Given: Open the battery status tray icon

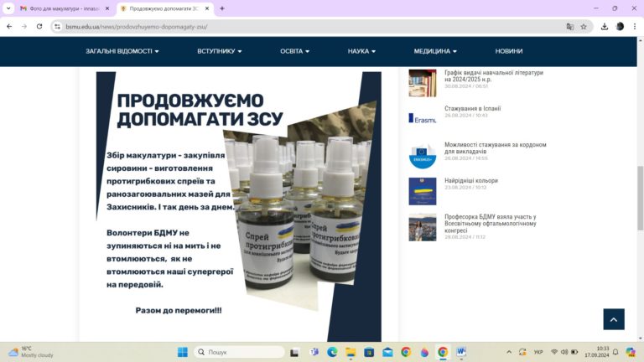Looking at the screenshot, I should [x=574, y=352].
